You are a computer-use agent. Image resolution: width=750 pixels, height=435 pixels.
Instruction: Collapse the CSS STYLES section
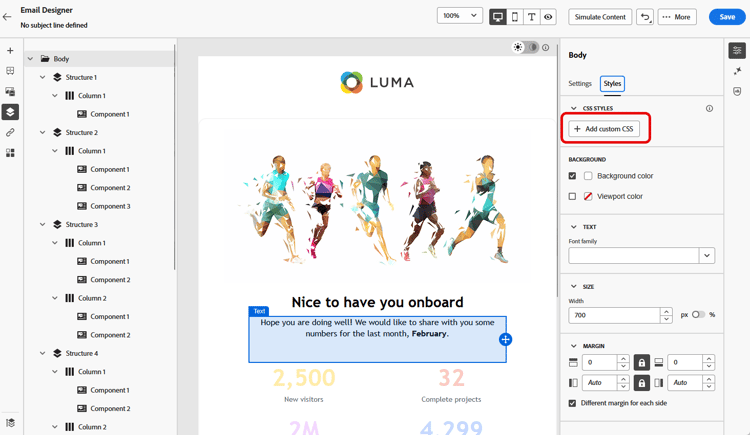[574, 109]
